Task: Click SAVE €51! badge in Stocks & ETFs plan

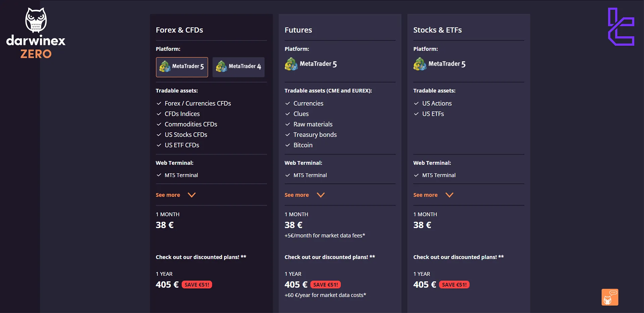Action: 454,285
